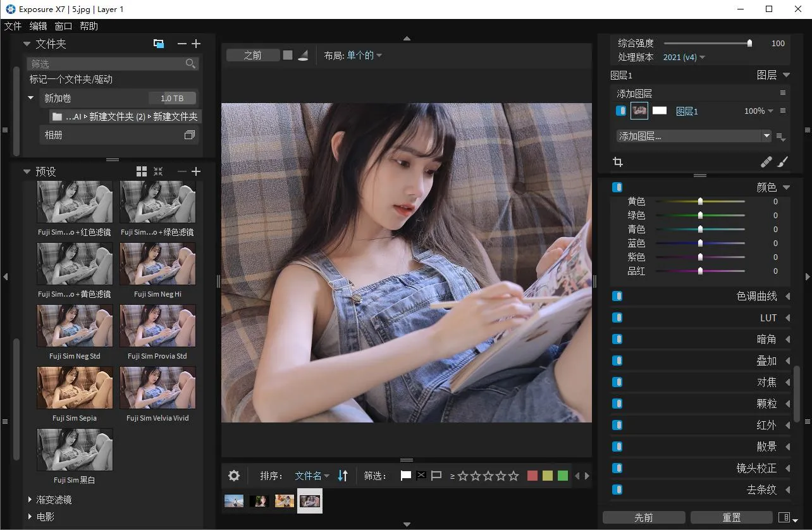Filter by white pick flag
Image resolution: width=812 pixels, height=530 pixels.
406,476
